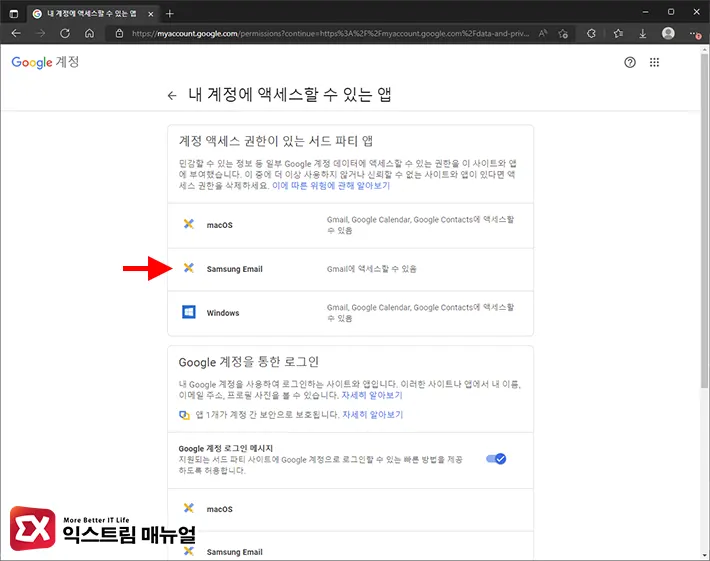Toggle Google 계정 로그인 메시지 switch
The image size is (710, 561).
point(496,459)
